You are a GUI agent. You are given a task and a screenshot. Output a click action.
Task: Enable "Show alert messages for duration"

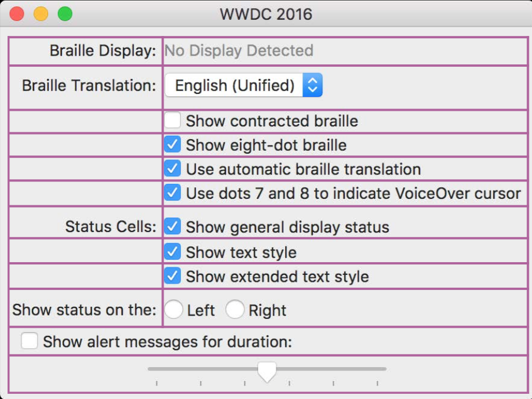pyautogui.click(x=29, y=342)
